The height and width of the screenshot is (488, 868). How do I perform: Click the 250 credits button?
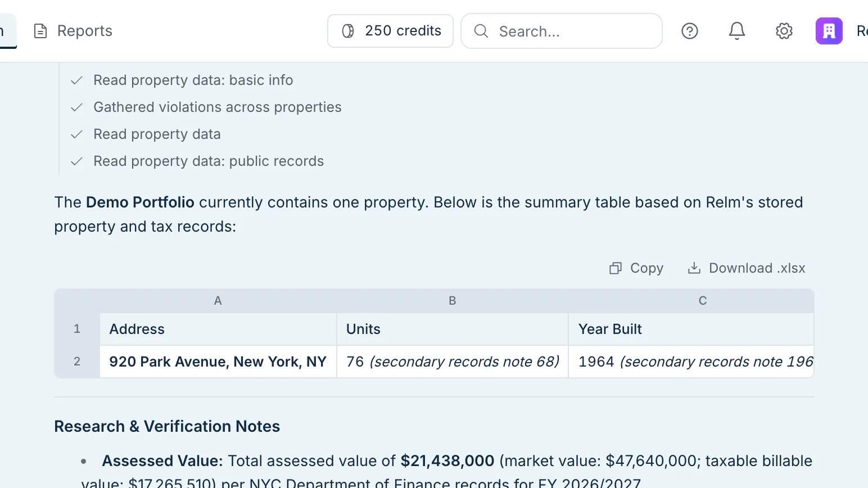point(390,31)
